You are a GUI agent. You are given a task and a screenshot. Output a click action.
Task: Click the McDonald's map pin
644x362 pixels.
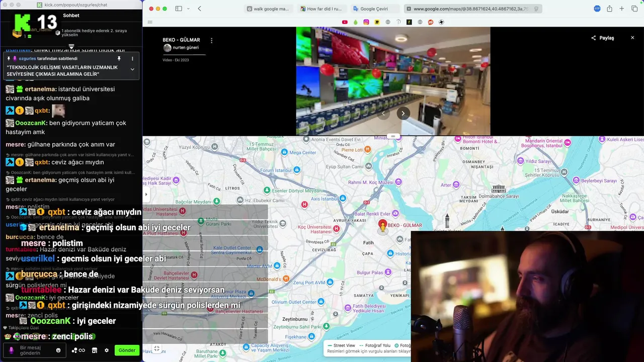click(x=286, y=279)
